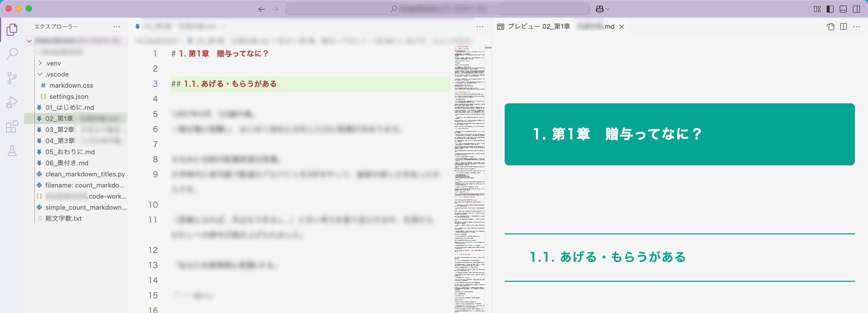Image resolution: width=868 pixels, height=313 pixels.
Task: Open the Explorer views and more actions menu
Action: click(x=117, y=27)
